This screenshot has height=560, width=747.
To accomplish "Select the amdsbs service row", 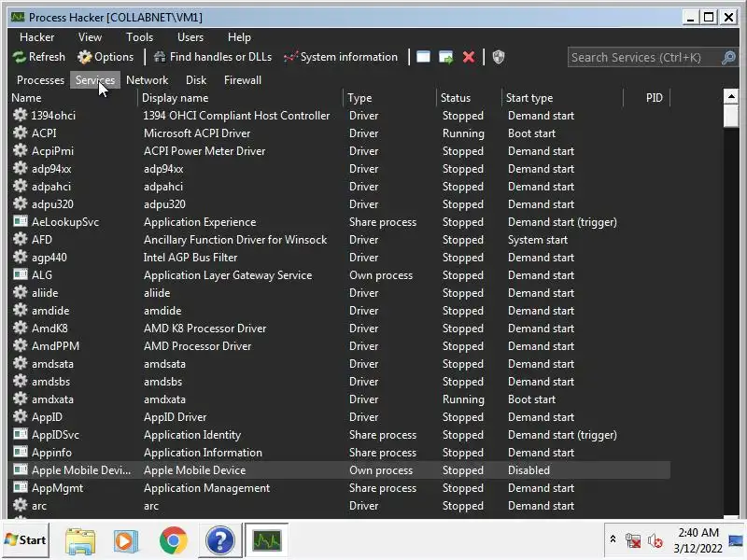I will (339, 382).
